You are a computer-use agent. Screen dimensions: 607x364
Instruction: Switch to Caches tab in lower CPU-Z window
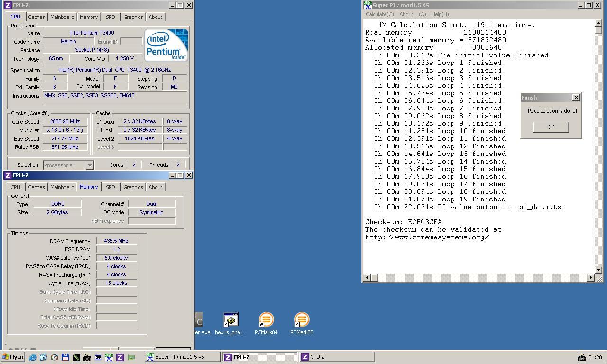point(36,187)
